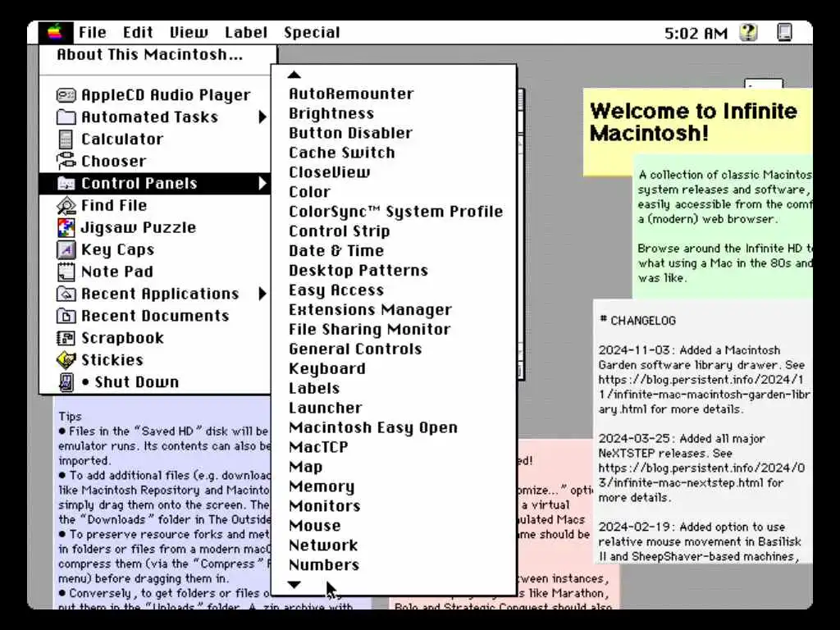The width and height of the screenshot is (840, 630).
Task: Click the Control Panels folder icon
Action: (66, 183)
